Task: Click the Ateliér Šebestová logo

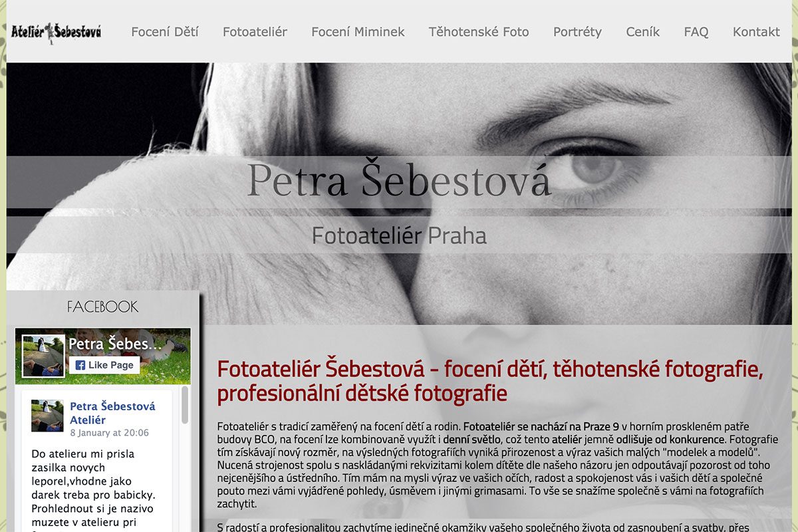Action: tap(56, 31)
